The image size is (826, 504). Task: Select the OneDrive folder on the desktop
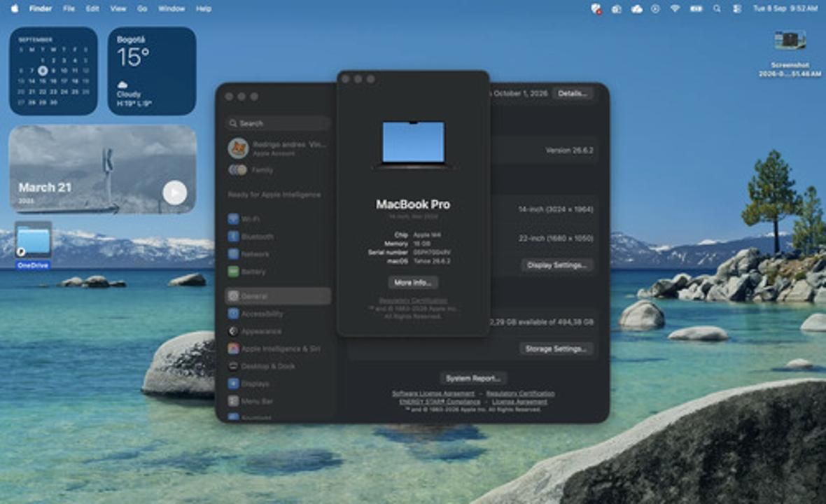click(33, 246)
